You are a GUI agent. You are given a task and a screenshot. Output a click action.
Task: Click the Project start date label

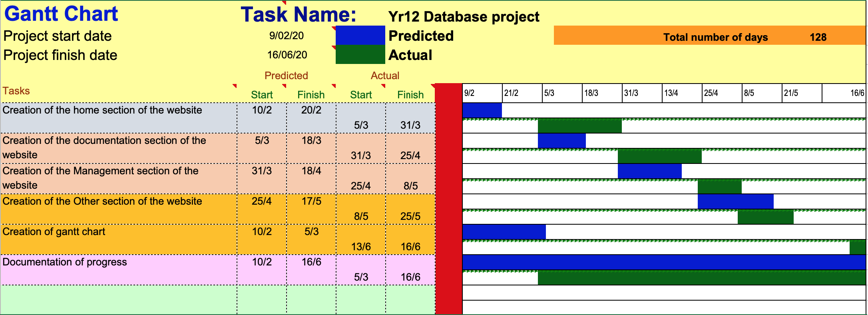click(x=58, y=36)
